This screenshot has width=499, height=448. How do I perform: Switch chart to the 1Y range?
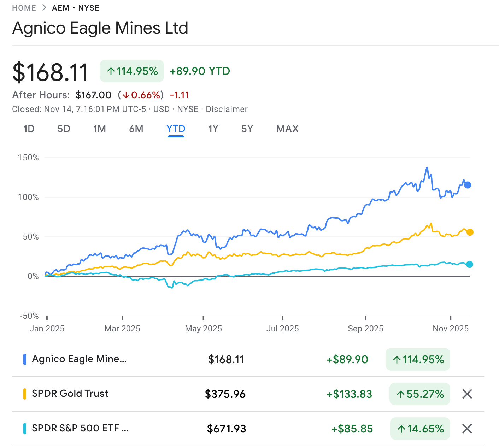tap(213, 129)
